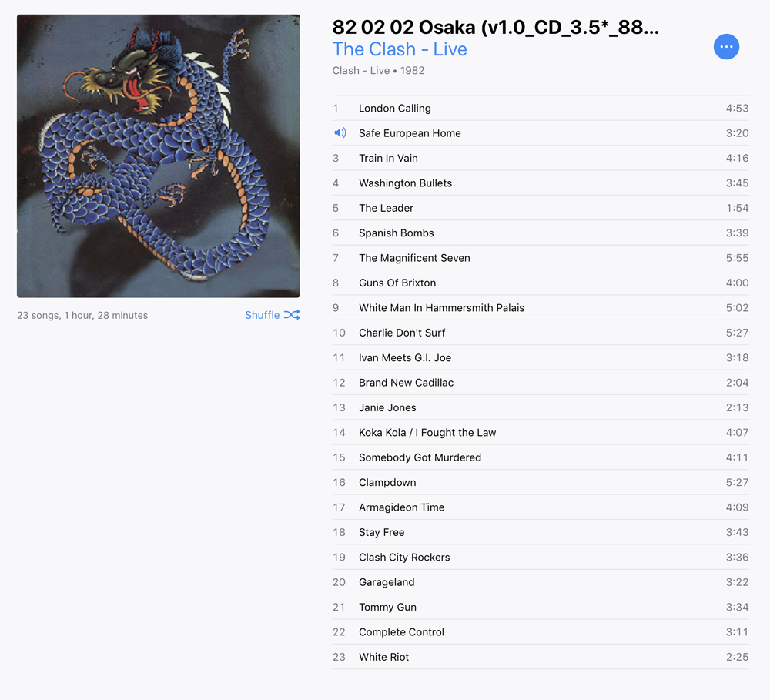Screen dimensions: 770x700
Task: Play The Magnificent Seven
Action: click(x=541, y=258)
